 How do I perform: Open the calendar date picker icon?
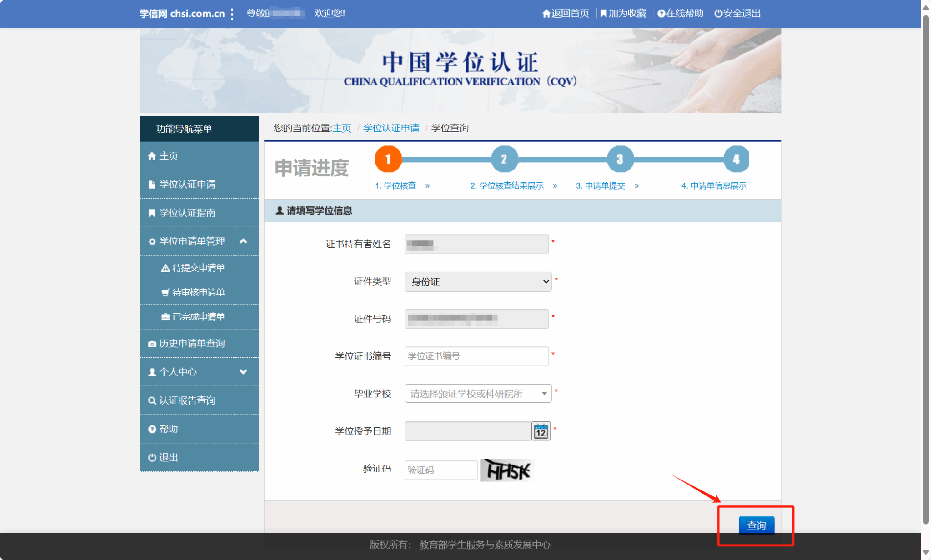click(541, 431)
